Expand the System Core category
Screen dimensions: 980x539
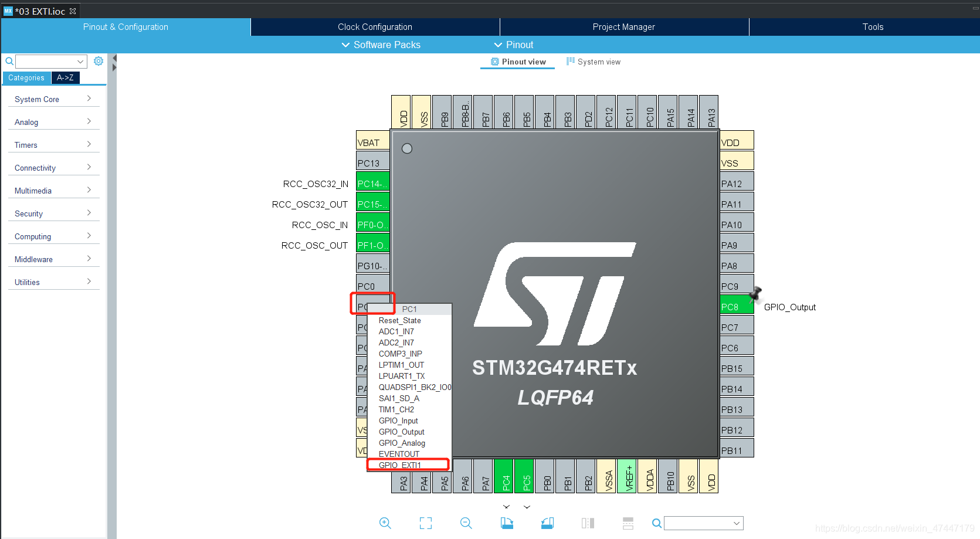[x=53, y=99]
